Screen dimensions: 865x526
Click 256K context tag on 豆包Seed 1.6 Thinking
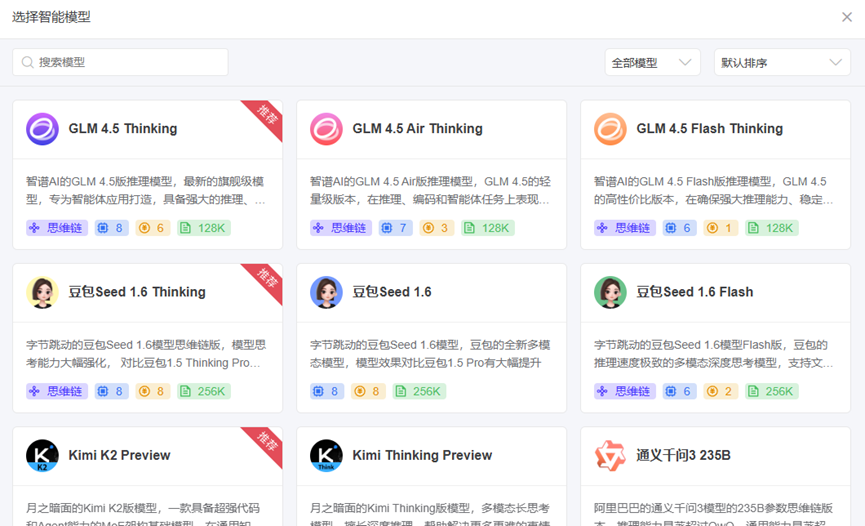point(204,391)
